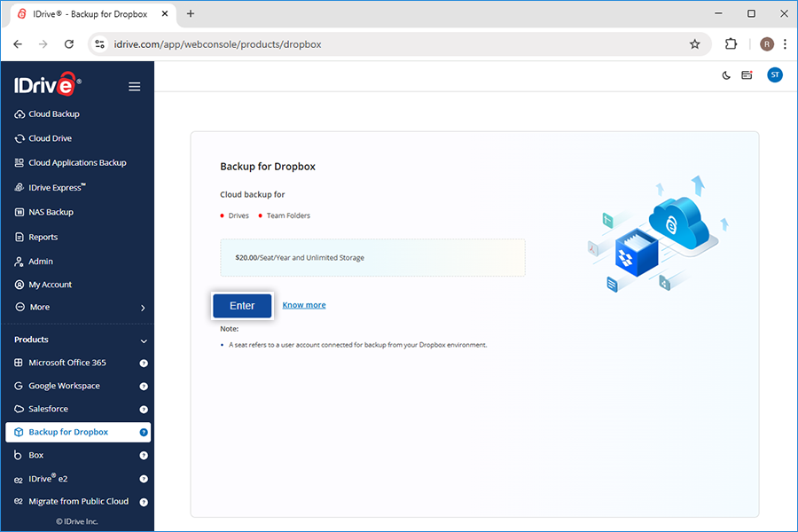Open Chrome three-dot menu
This screenshot has height=532, width=798.
pos(786,44)
